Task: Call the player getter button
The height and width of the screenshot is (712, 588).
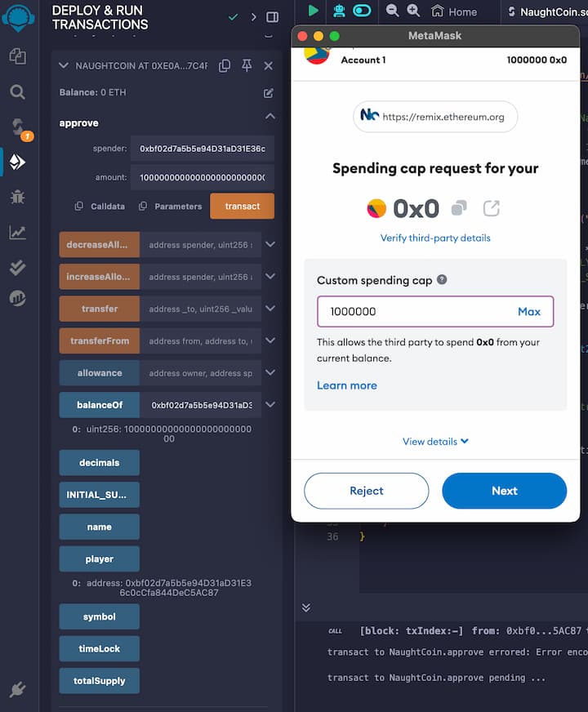Action: coord(100,559)
